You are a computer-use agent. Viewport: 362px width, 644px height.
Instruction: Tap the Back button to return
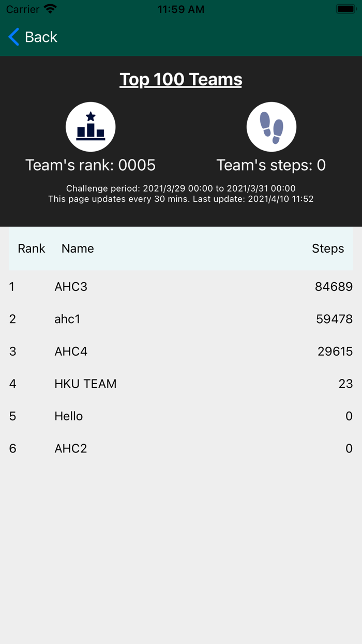(x=33, y=37)
